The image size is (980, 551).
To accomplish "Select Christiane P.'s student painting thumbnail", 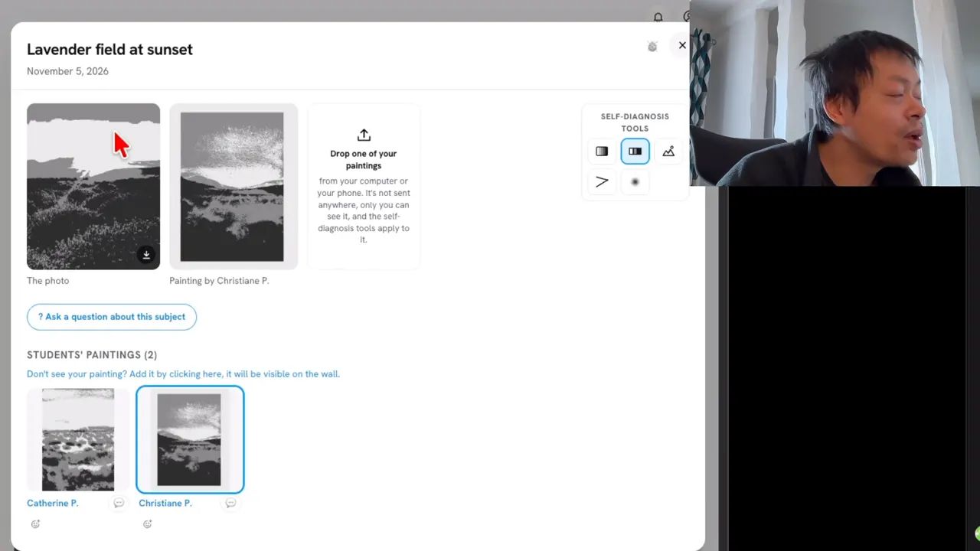I will [x=190, y=439].
